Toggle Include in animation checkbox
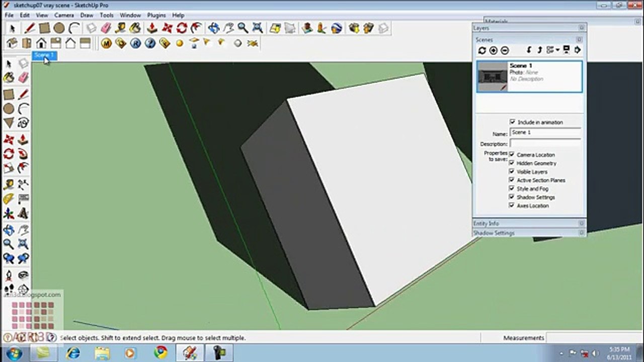Screen dimensions: 644x362 (512, 122)
